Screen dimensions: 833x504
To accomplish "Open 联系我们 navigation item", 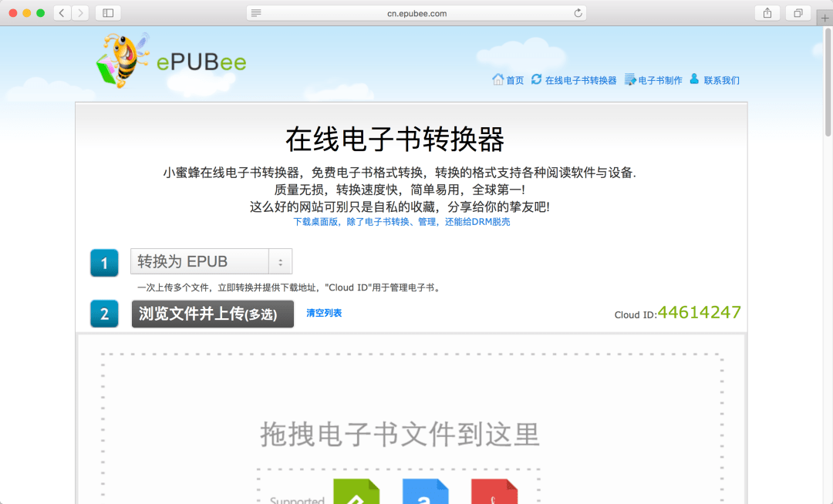I will coord(721,81).
